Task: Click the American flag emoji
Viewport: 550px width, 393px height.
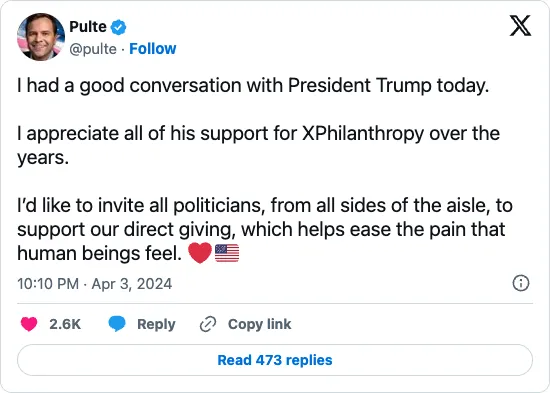Action: pos(227,253)
